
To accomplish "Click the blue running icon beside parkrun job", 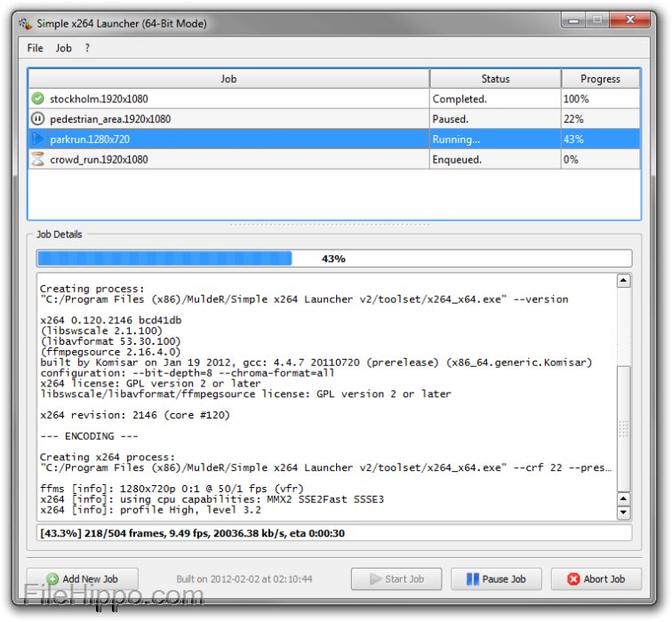I will coord(37,140).
